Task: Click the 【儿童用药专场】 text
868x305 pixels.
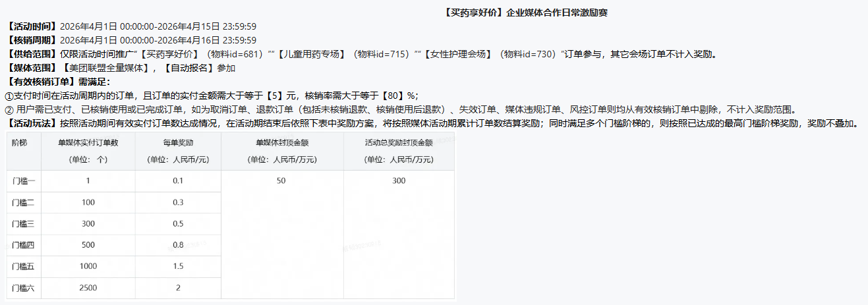Action: pos(311,54)
